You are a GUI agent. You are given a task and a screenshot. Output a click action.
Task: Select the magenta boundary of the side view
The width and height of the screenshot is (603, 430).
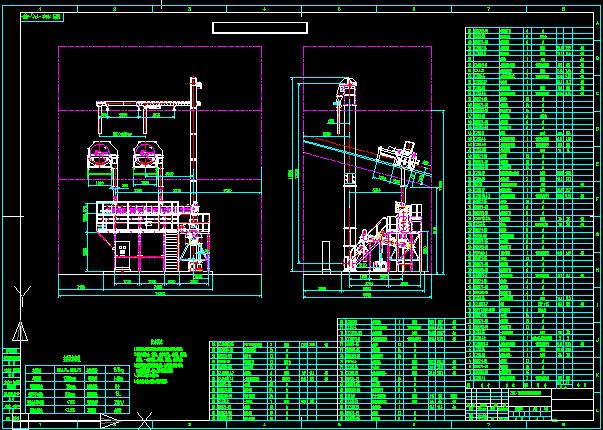367,158
